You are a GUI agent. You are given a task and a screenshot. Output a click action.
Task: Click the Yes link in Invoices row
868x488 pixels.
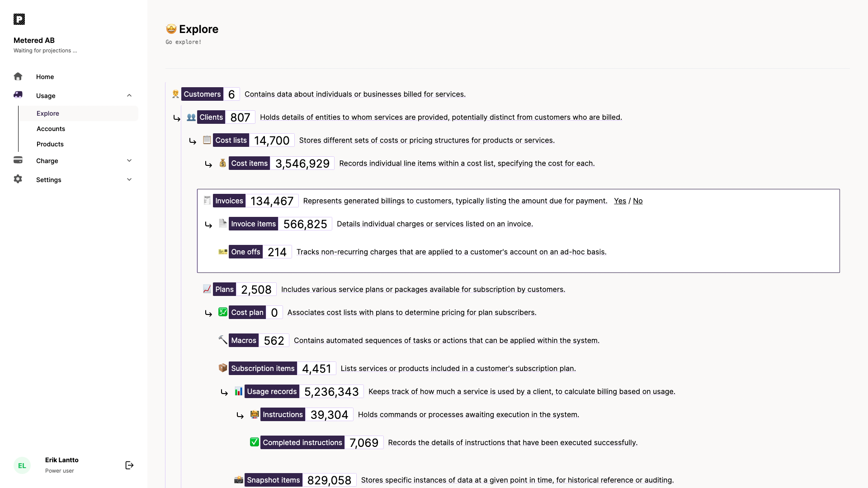pyautogui.click(x=620, y=201)
